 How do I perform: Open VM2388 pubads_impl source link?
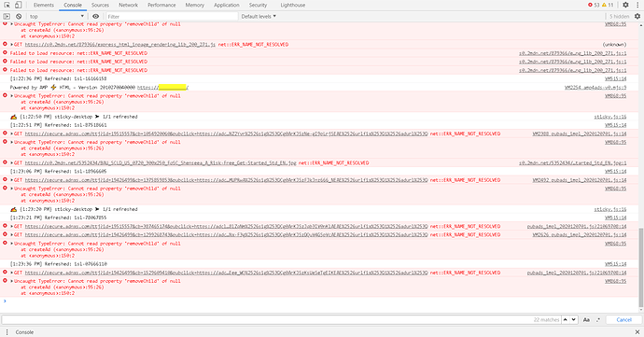pos(580,134)
